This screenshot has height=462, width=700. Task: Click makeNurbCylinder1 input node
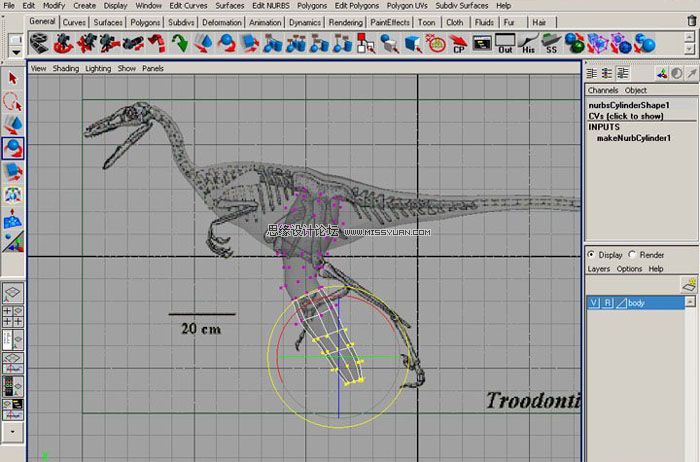[x=633, y=138]
